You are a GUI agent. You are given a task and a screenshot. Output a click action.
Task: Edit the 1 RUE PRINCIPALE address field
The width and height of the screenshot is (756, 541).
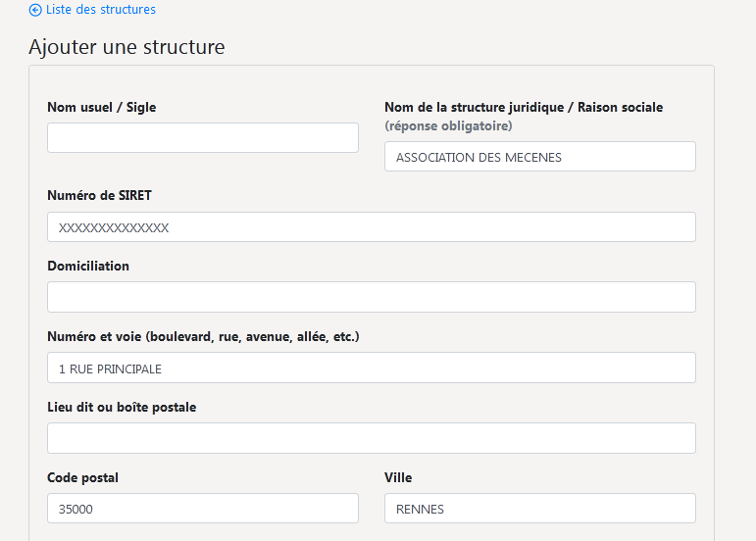pos(372,368)
